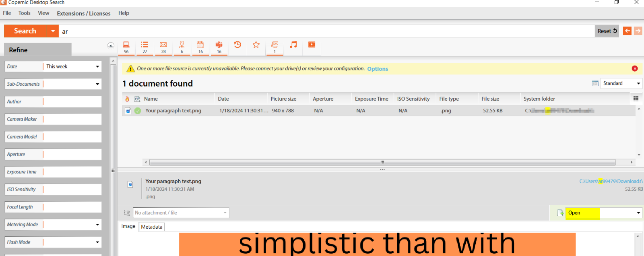Click the results horizontal scrollbar
Screen dimensions: 644x256
382,162
